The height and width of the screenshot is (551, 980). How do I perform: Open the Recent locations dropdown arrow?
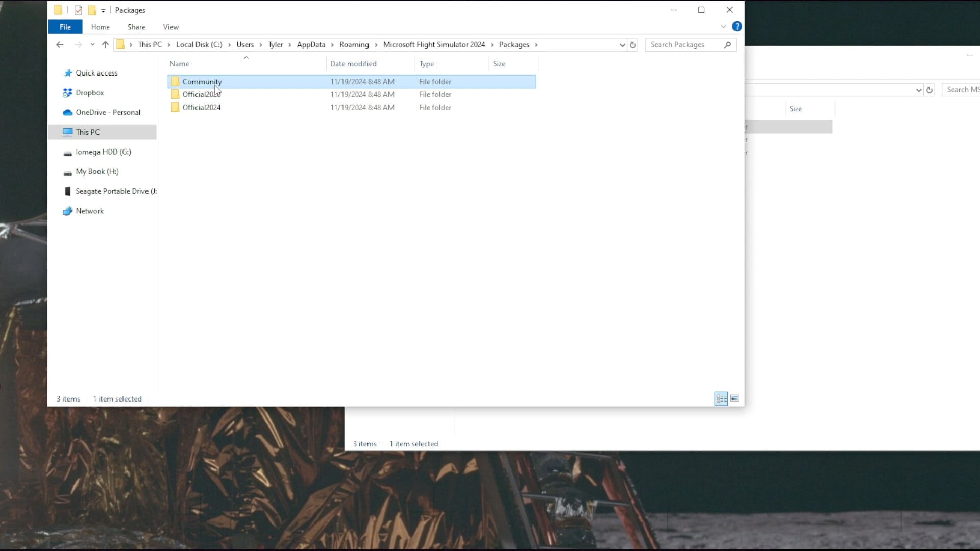[92, 45]
